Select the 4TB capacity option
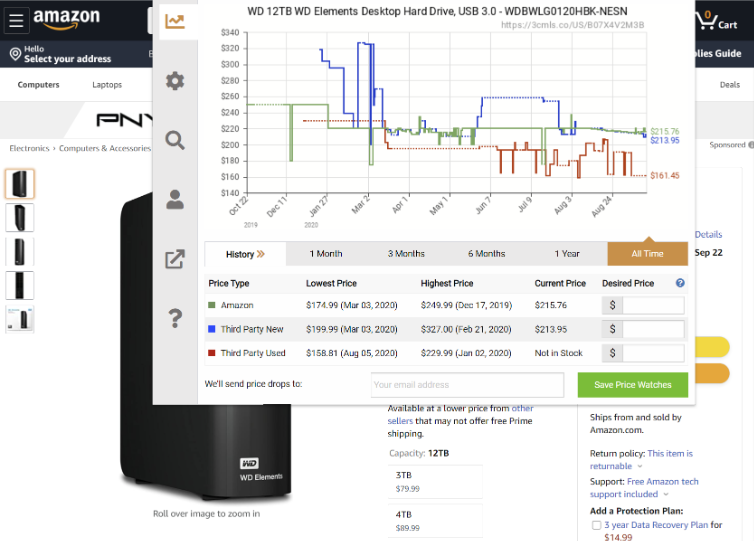The image size is (754, 541). (x=435, y=521)
